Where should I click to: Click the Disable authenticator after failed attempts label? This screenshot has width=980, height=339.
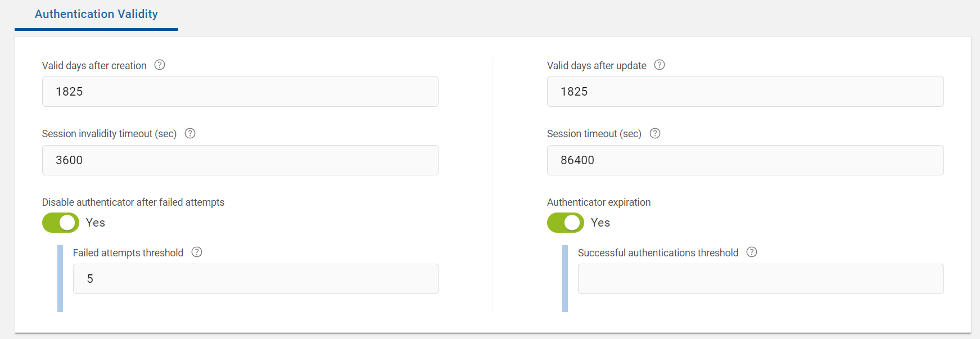click(133, 202)
